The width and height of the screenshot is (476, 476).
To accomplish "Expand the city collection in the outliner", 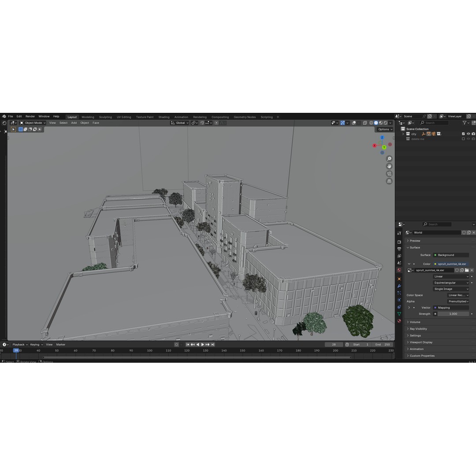I will point(403,134).
